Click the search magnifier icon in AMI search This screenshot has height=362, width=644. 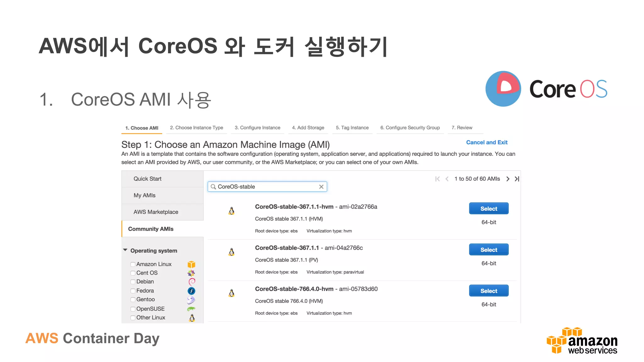[x=213, y=187]
